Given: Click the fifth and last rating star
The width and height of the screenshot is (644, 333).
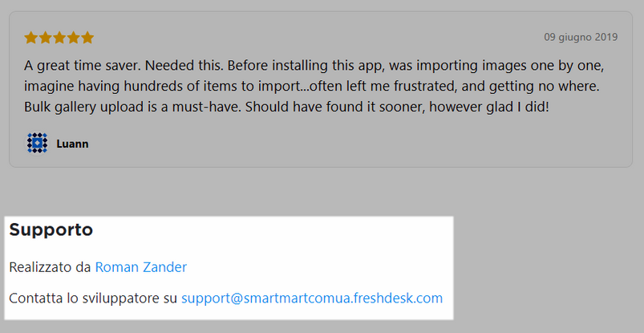Looking at the screenshot, I should 87,38.
